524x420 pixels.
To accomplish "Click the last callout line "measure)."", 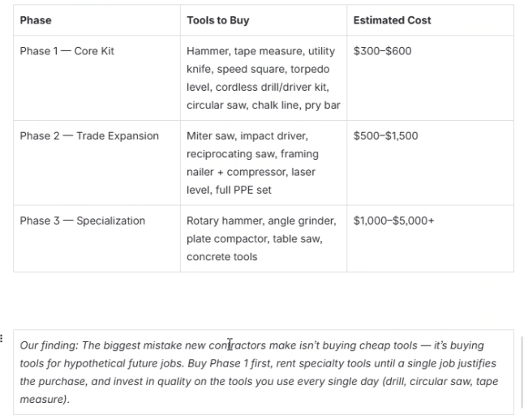I will click(45, 399).
